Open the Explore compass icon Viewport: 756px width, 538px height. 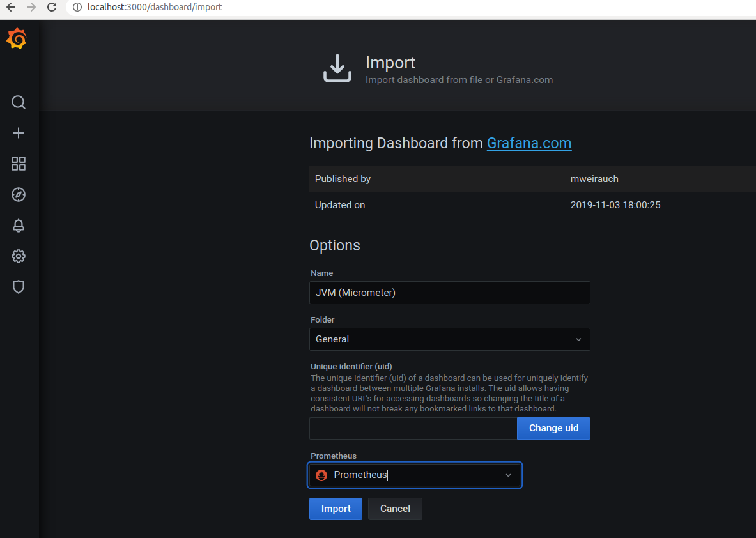coord(19,195)
